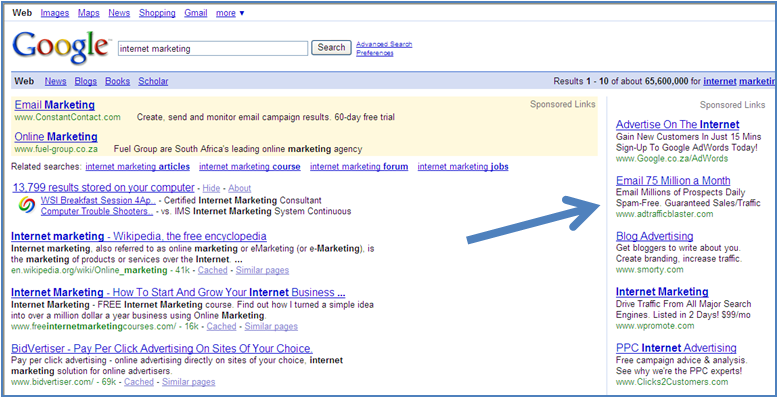Click inside the search query field

[x=213, y=48]
